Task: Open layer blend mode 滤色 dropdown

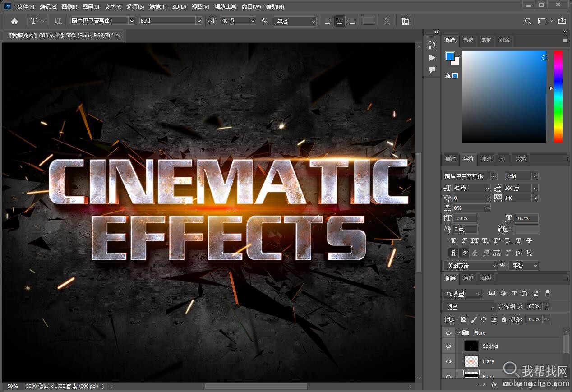Action: [470, 307]
